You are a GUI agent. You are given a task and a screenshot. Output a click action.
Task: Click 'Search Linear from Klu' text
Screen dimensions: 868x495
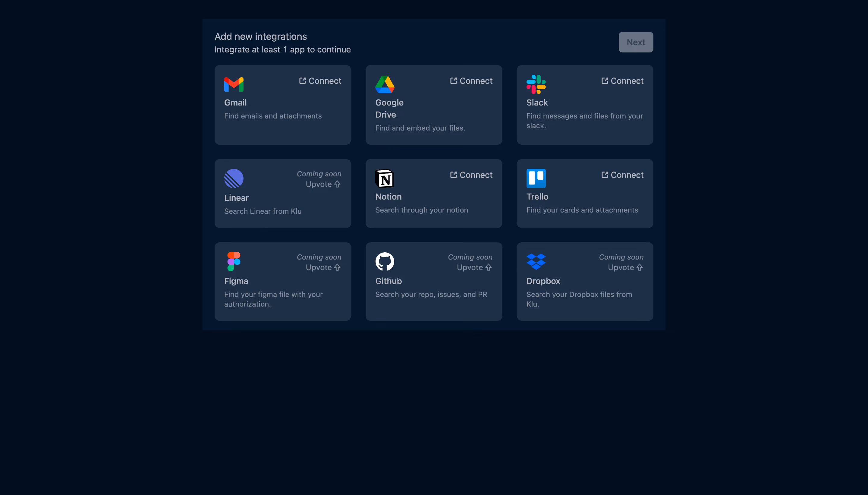(x=263, y=211)
